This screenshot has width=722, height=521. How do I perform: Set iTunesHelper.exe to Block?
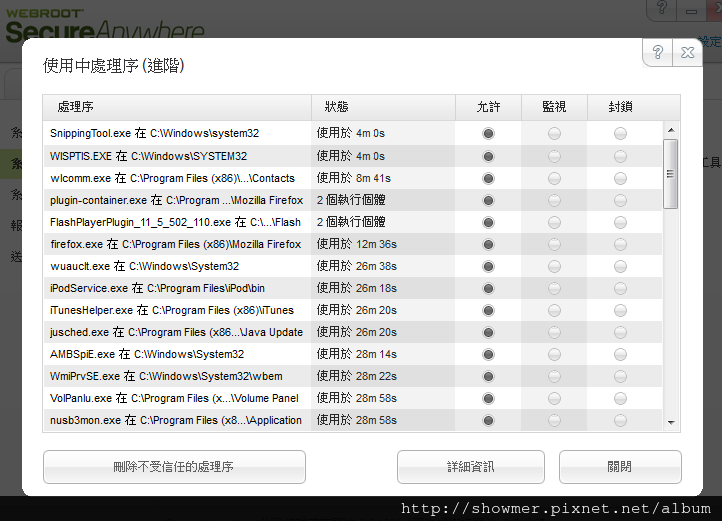coord(620,310)
